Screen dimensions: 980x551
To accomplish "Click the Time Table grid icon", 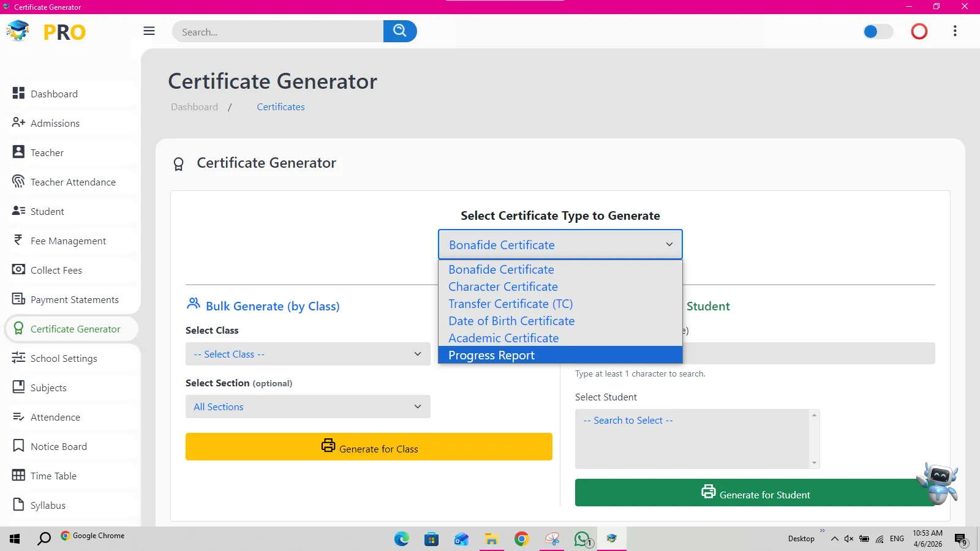I will pos(18,475).
